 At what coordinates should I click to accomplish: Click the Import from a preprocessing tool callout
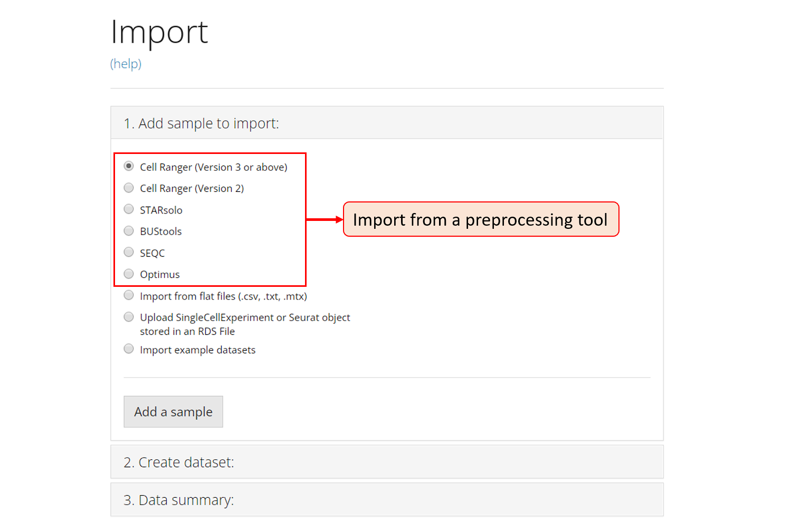coord(480,219)
